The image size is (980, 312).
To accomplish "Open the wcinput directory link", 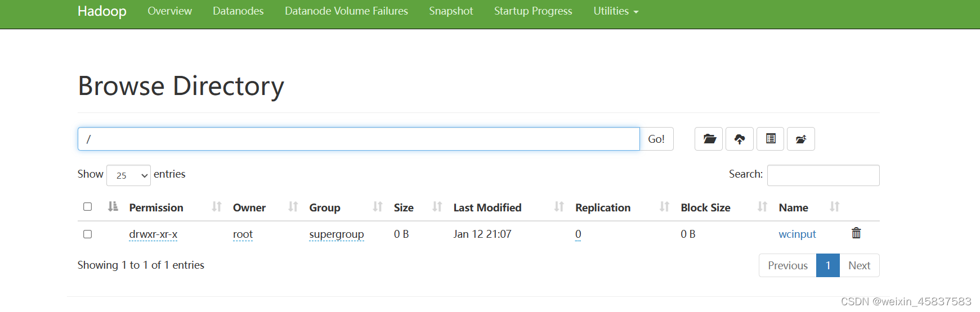I will coord(797,234).
